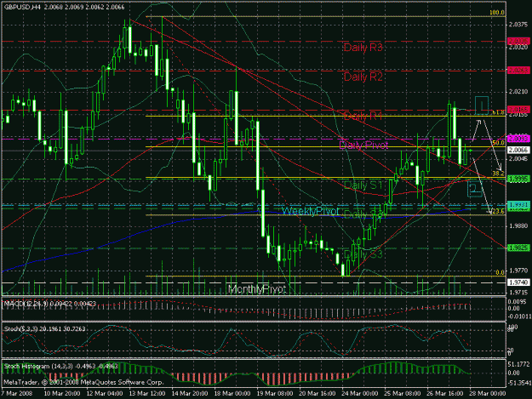Click the histogram scale value -51.3541
532x399 pixels.
[x=519, y=384]
